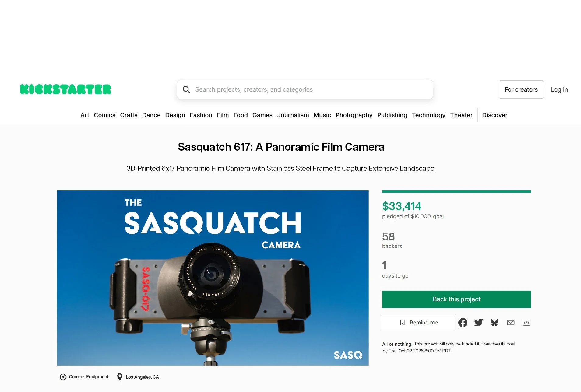Click the Kickstarter logo
The height and width of the screenshot is (392, 581).
click(x=65, y=89)
